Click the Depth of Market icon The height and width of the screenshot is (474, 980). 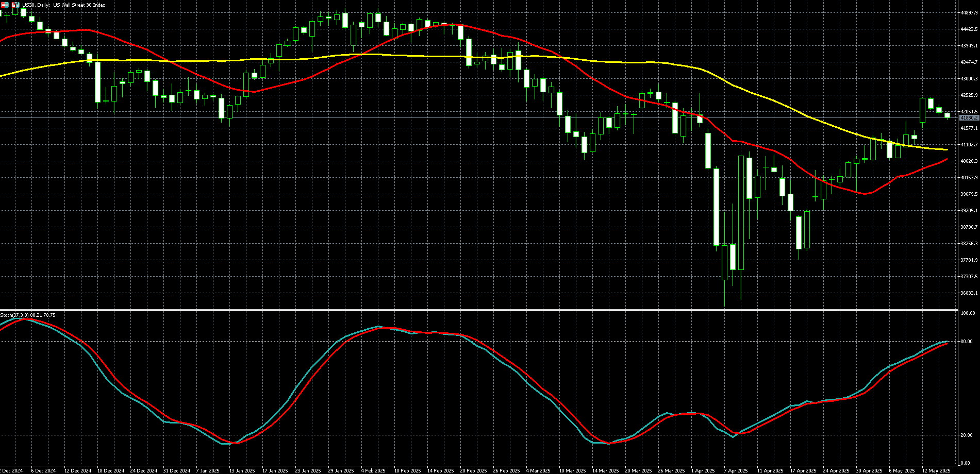click(5, 5)
